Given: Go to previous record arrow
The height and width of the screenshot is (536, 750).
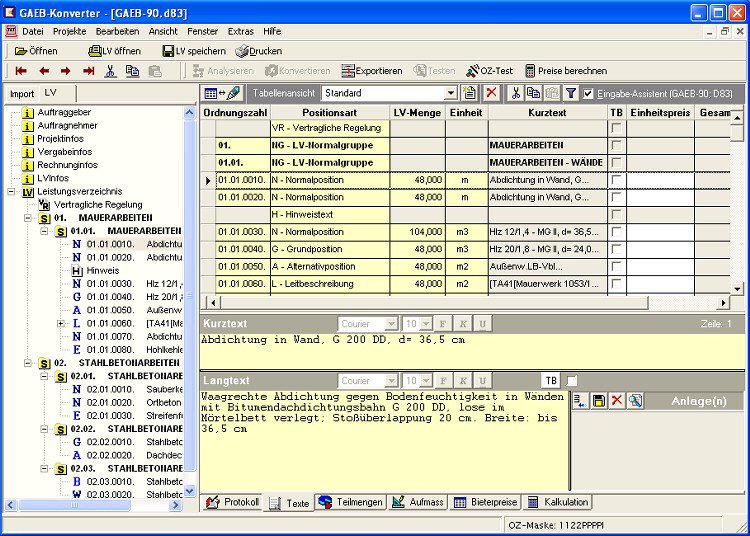Looking at the screenshot, I should [x=44, y=71].
